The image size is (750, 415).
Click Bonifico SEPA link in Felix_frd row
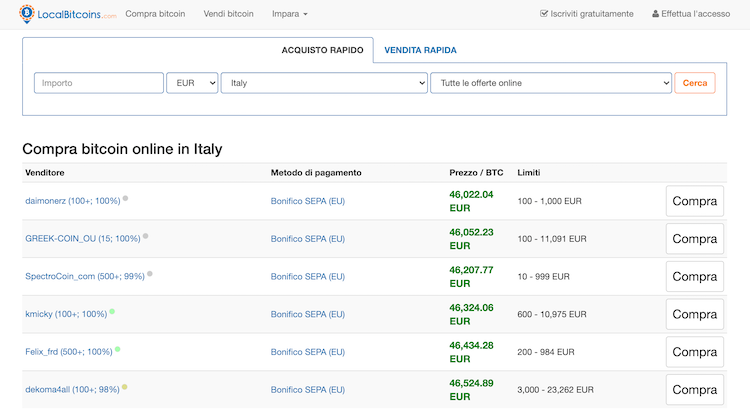click(x=308, y=352)
